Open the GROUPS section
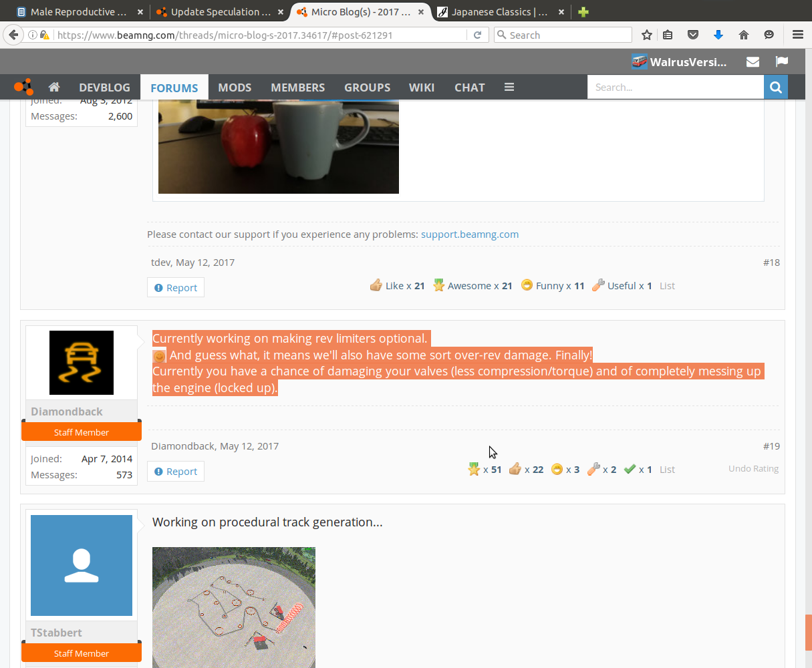Screen dimensions: 812x668 (x=367, y=87)
